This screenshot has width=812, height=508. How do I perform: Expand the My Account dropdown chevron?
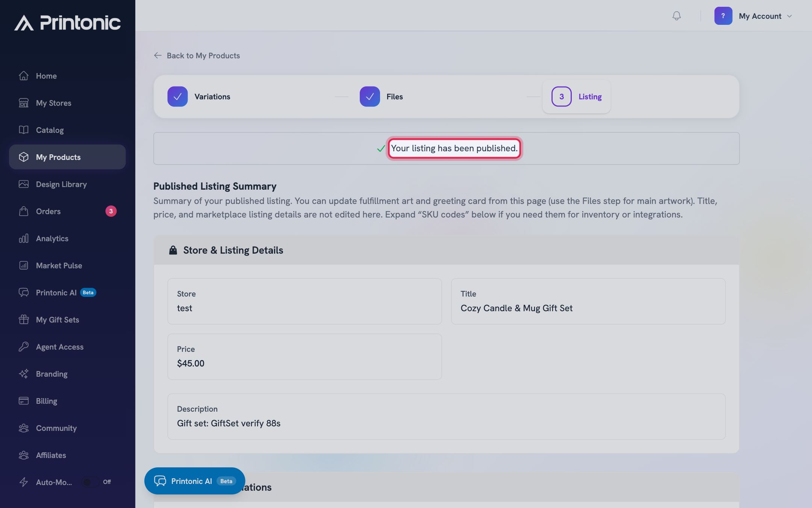pos(789,16)
